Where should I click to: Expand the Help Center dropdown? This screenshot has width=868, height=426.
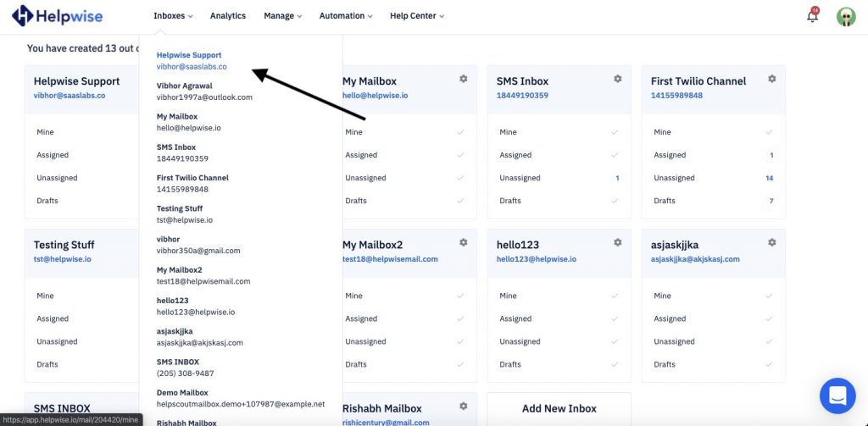[x=417, y=16]
